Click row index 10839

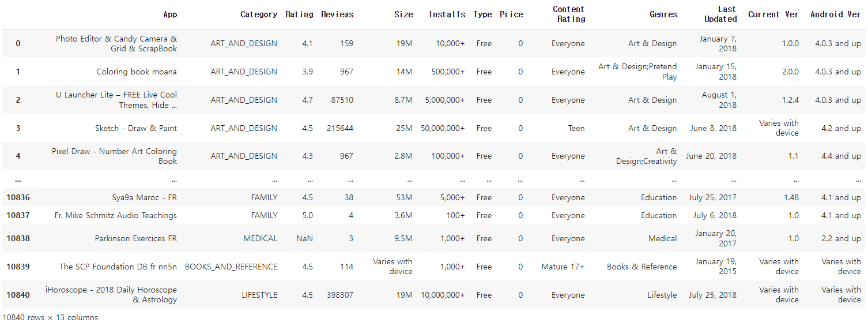point(18,267)
